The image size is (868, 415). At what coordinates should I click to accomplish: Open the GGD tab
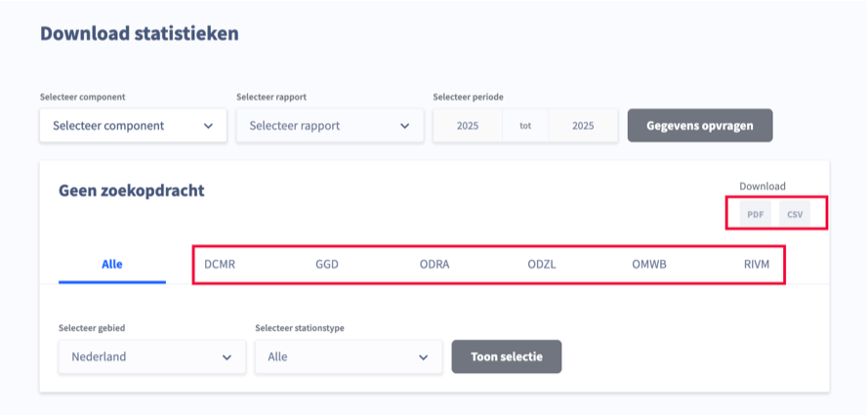[x=327, y=264]
